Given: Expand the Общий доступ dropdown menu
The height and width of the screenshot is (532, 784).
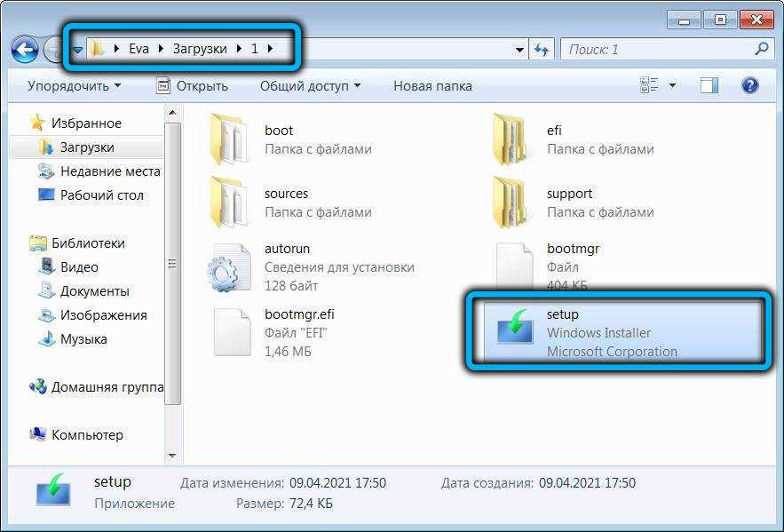Looking at the screenshot, I should 310,86.
